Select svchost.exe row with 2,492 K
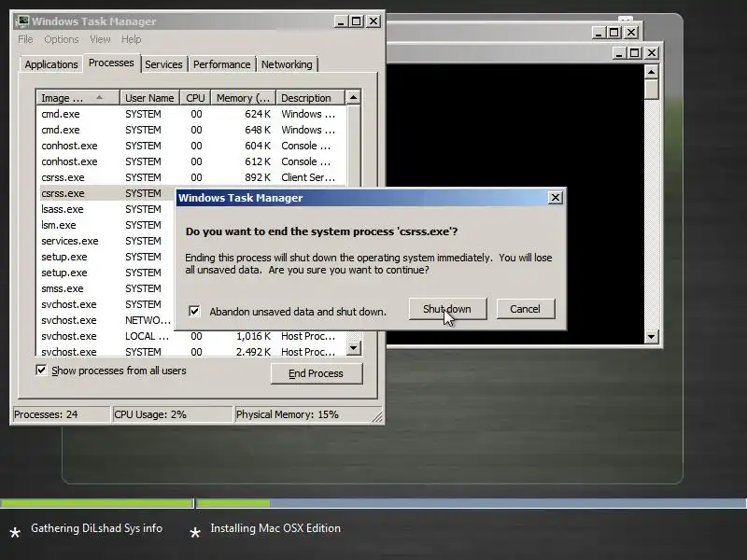 point(191,351)
